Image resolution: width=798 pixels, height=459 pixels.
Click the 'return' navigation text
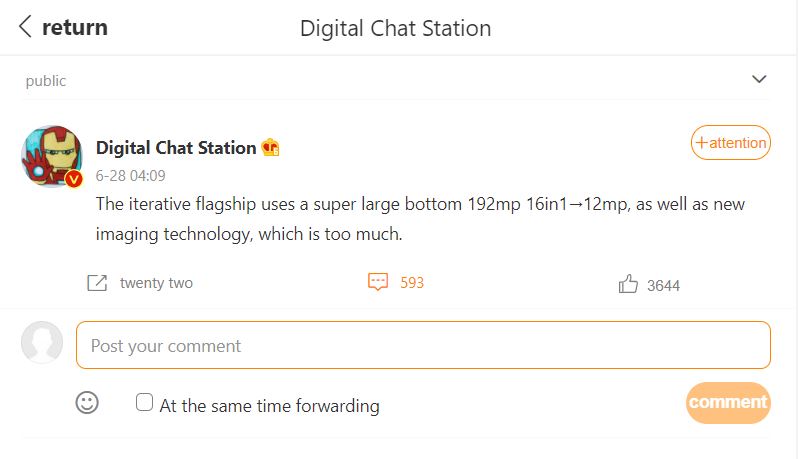tap(75, 27)
